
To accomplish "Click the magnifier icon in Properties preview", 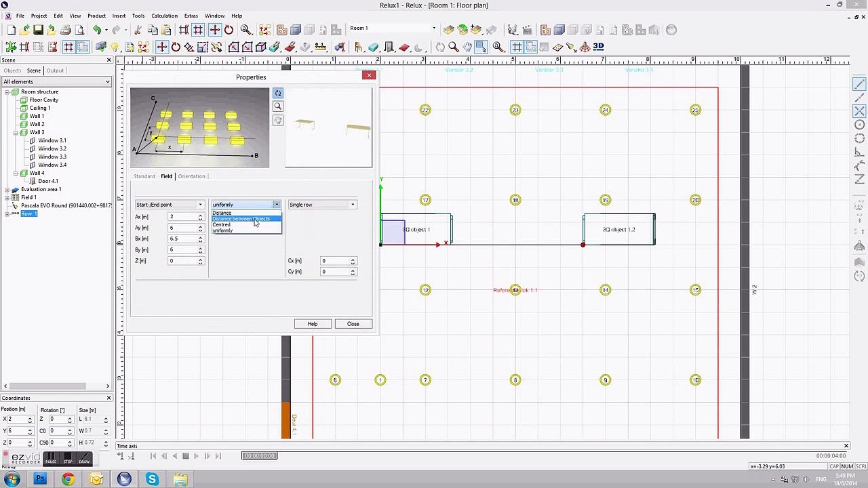I will click(277, 106).
